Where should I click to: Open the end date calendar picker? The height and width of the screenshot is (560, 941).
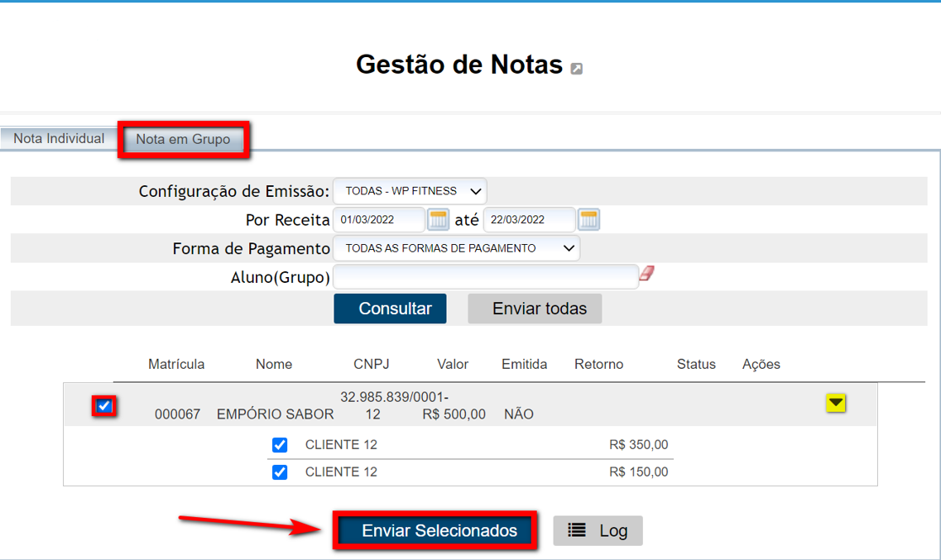tap(588, 220)
